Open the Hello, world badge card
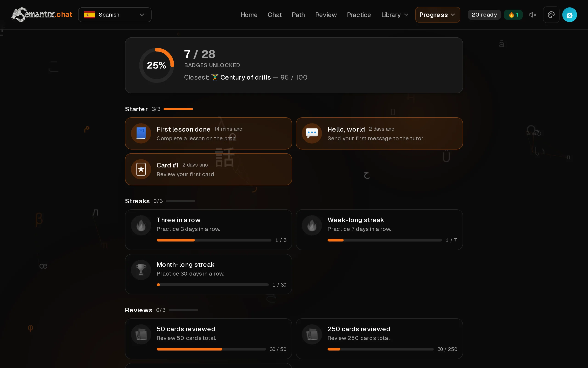588x368 pixels. click(379, 133)
